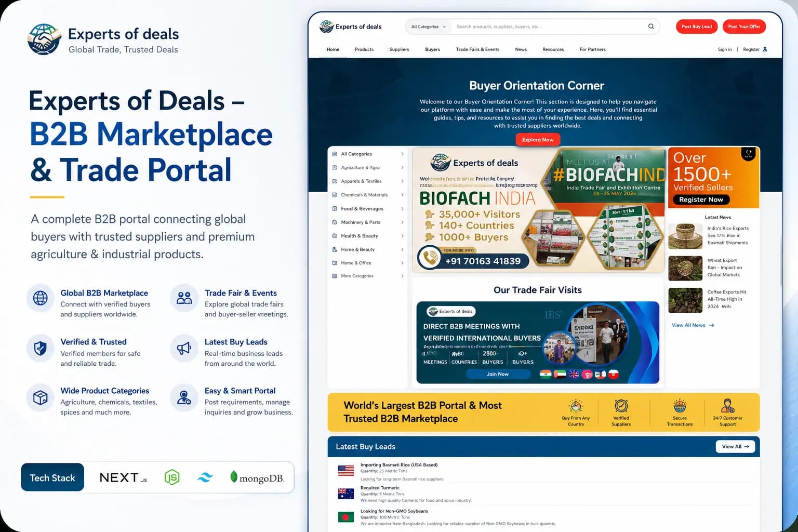The height and width of the screenshot is (532, 798).
Task: Expand Food & Beverages category chevron
Action: click(x=402, y=208)
